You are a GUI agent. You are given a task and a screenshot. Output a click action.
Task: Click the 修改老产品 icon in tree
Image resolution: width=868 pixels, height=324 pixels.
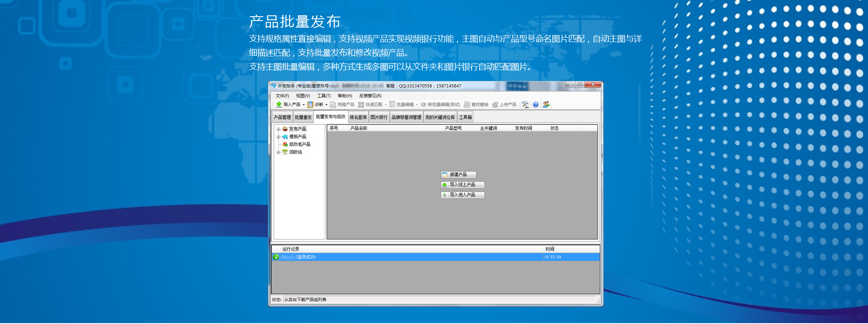[285, 144]
